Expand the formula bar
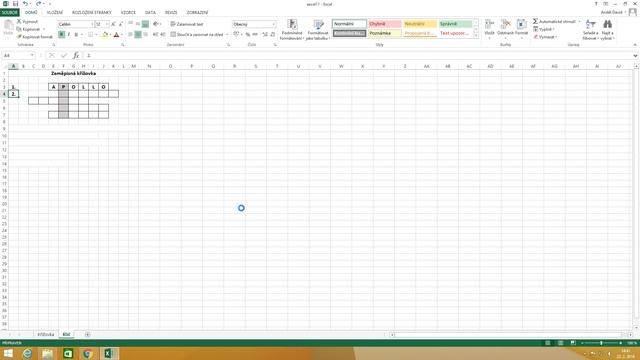The image size is (640, 360). click(635, 55)
